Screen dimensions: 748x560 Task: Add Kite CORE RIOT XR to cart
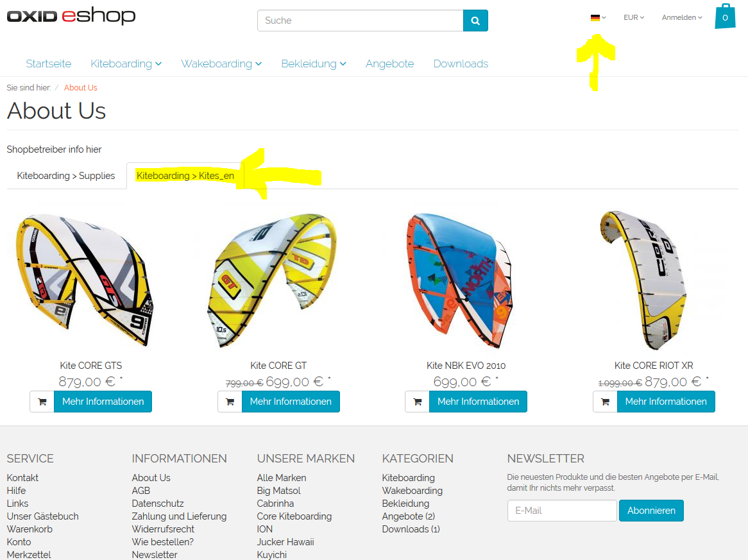click(x=606, y=402)
